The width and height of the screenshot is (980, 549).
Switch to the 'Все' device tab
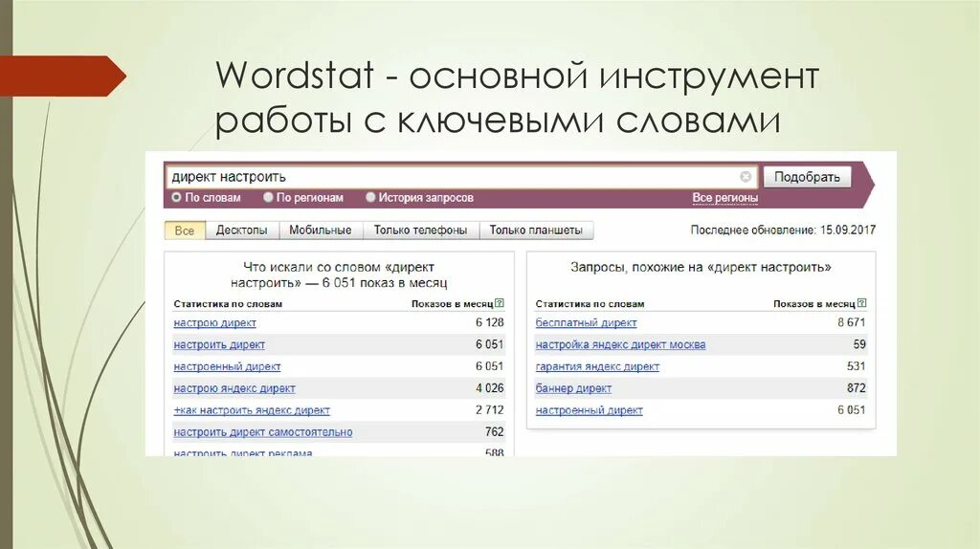pos(185,231)
